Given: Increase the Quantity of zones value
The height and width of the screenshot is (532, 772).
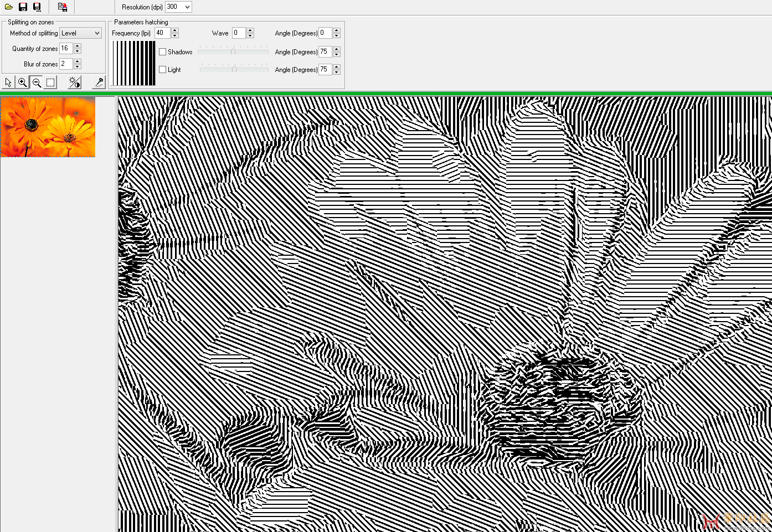Looking at the screenshot, I should (78, 46).
